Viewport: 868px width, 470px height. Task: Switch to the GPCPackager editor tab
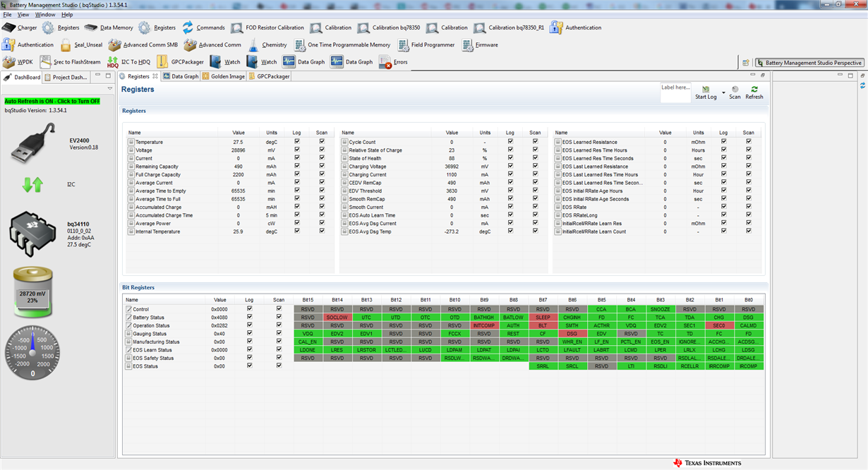coord(269,76)
